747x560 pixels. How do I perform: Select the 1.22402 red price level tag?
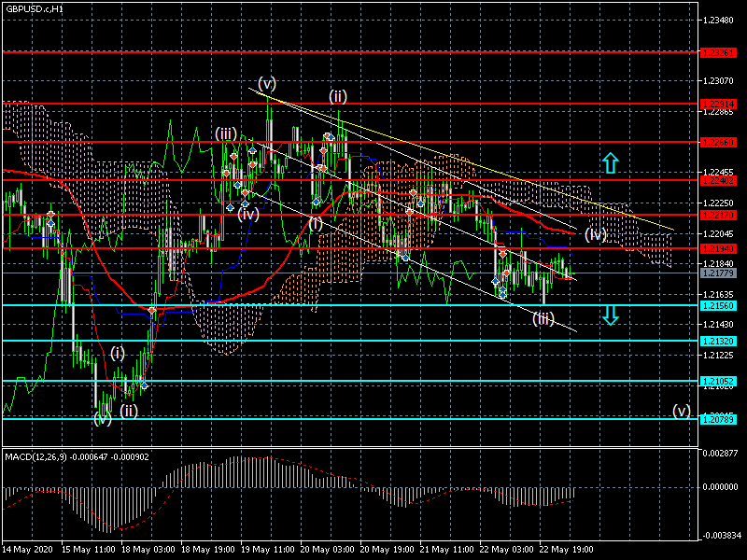(x=718, y=180)
